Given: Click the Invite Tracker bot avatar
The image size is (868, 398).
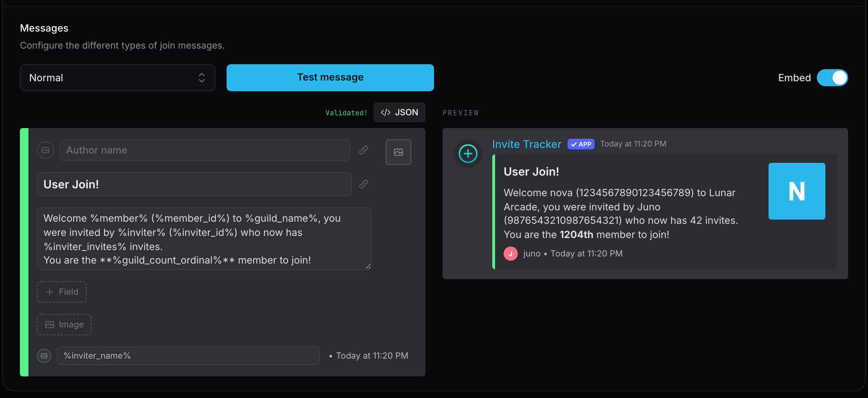Looking at the screenshot, I should [468, 154].
